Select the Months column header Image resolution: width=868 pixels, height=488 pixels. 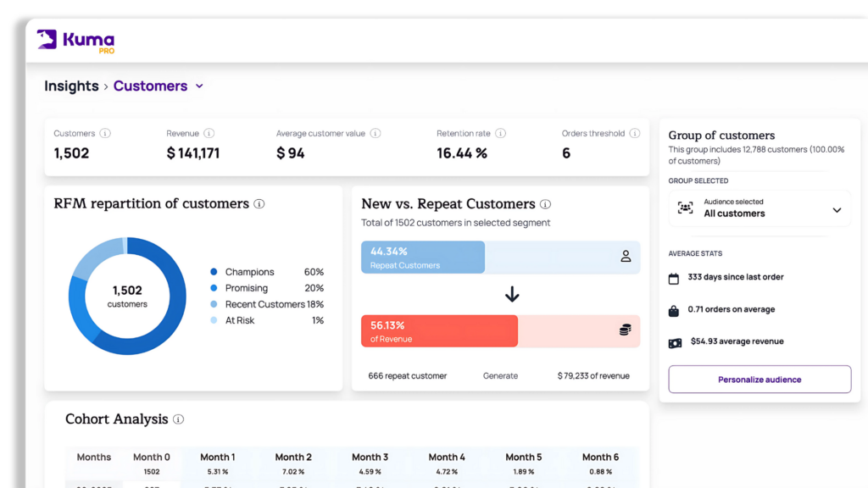(x=93, y=457)
